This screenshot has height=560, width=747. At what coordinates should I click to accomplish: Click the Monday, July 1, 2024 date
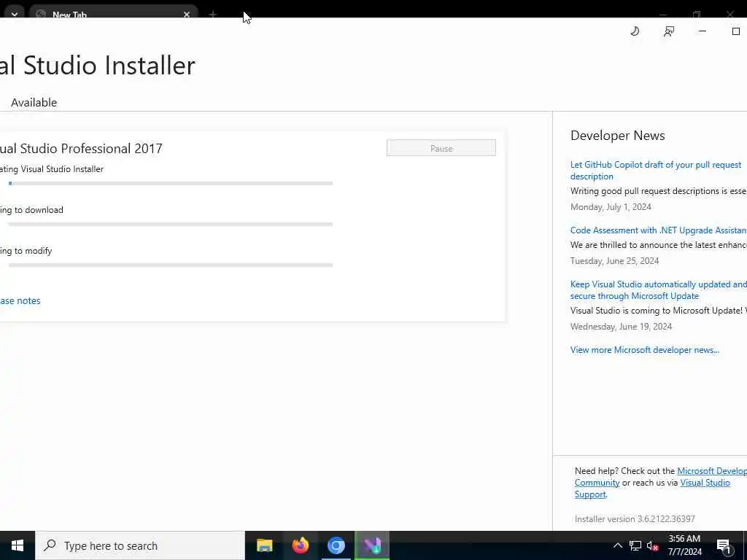coord(611,207)
